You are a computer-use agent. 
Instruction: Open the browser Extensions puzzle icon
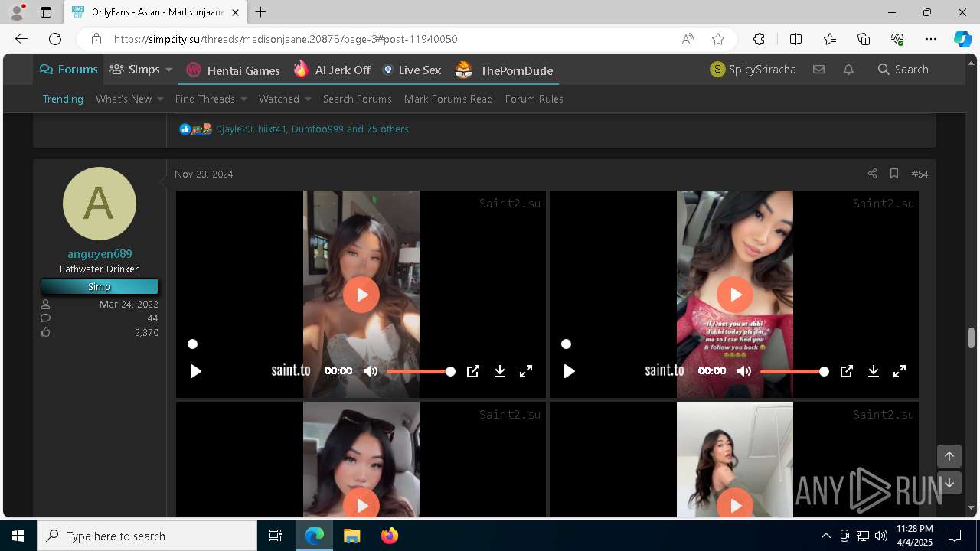pos(759,39)
